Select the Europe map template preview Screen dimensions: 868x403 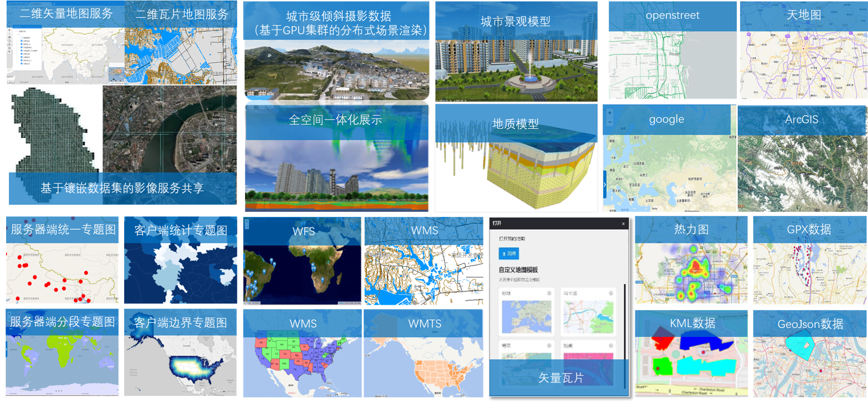[526, 317]
